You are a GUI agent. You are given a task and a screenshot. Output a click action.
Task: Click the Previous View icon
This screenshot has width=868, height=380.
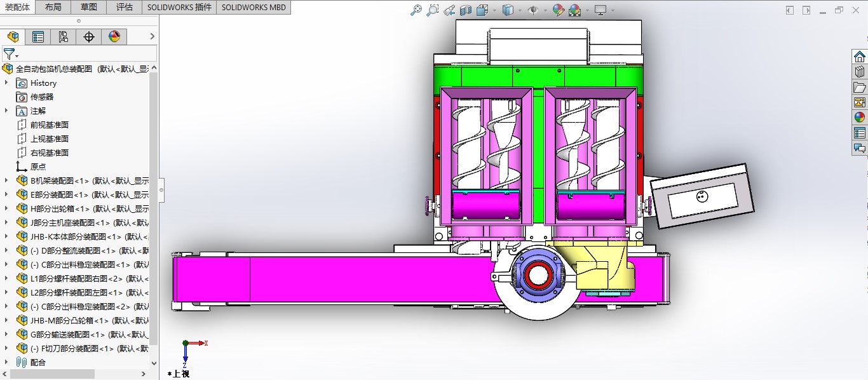click(449, 10)
